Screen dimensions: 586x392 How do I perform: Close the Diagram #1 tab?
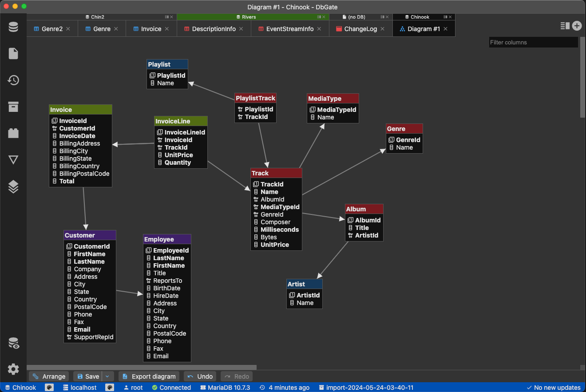tap(446, 29)
